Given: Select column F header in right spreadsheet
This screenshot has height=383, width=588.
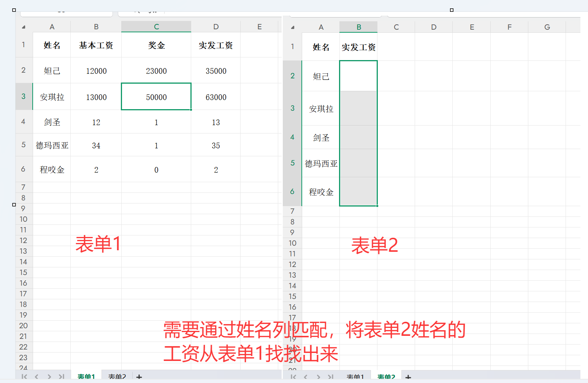Looking at the screenshot, I should click(509, 27).
